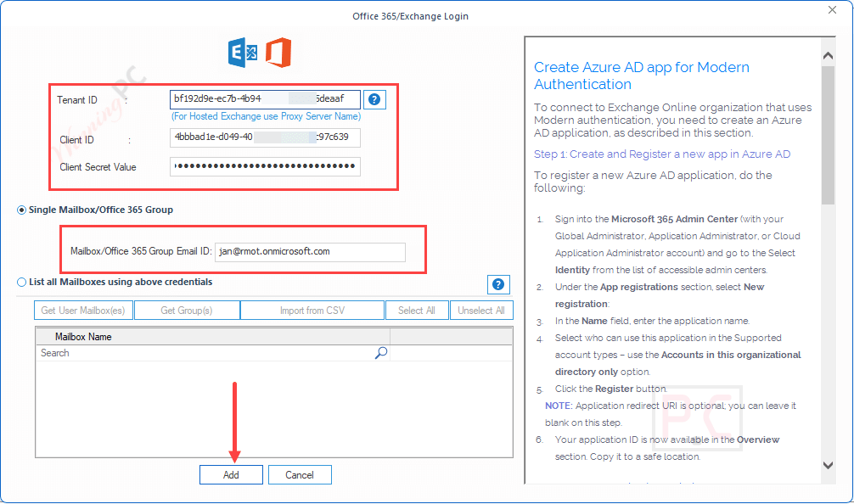Click the help icon beside Tenant ID

pos(374,99)
